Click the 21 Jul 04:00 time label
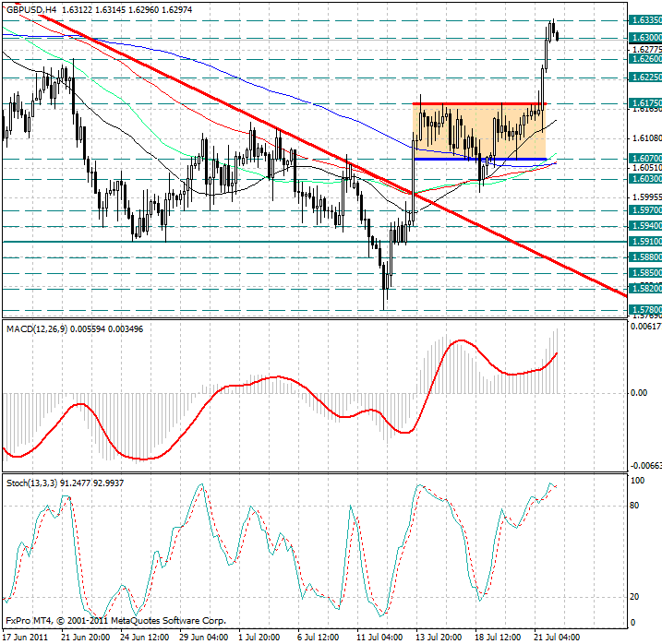This screenshot has width=662, height=644. pyautogui.click(x=559, y=637)
